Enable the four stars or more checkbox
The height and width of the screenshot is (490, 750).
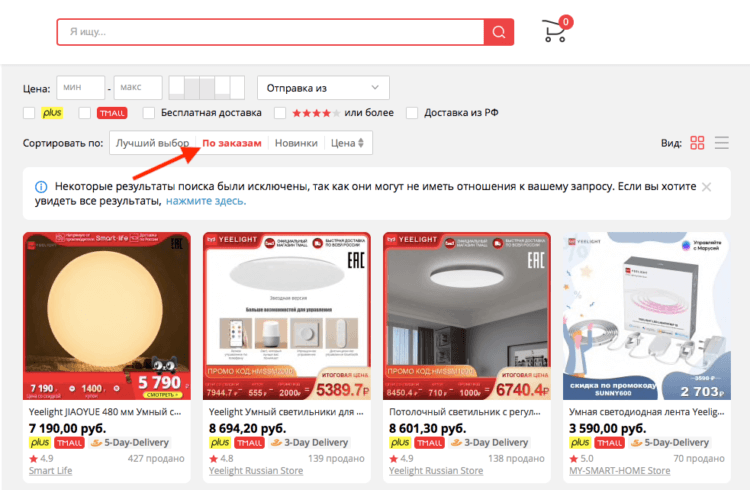tap(280, 113)
